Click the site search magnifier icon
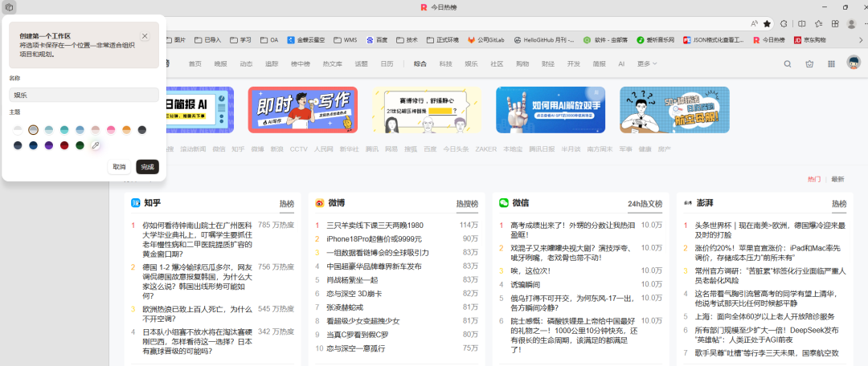Screen dimensions: 868x366 pos(787,64)
